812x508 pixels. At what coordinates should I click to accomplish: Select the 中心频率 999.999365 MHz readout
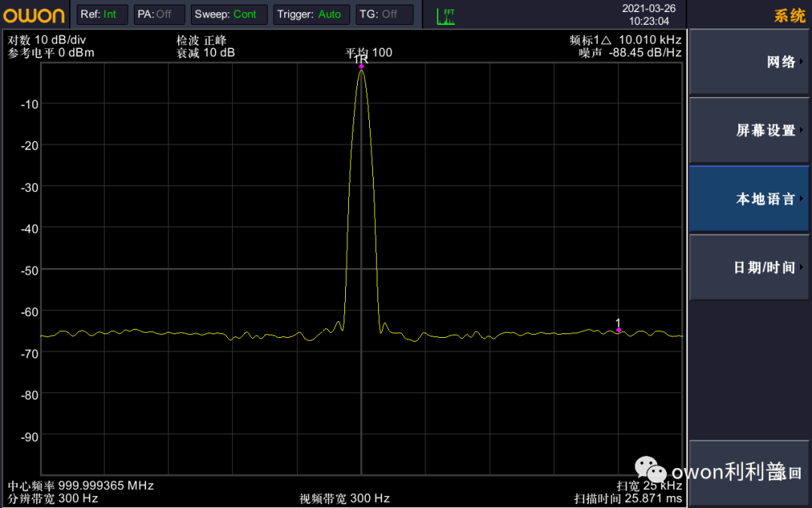coord(80,485)
